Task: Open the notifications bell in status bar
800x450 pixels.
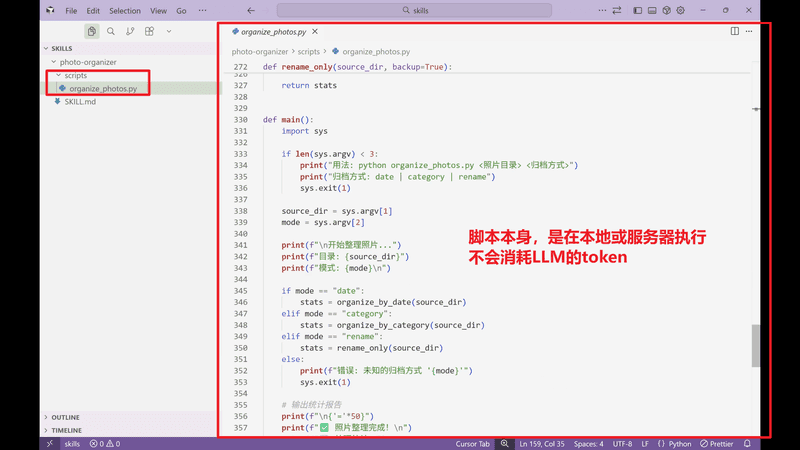Action: tap(747, 443)
